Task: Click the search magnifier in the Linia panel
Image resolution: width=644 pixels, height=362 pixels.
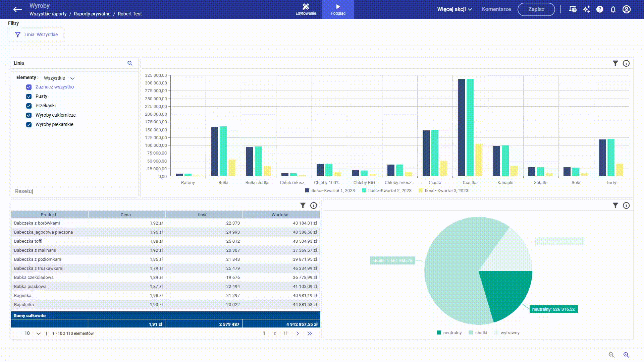Action: 130,63
